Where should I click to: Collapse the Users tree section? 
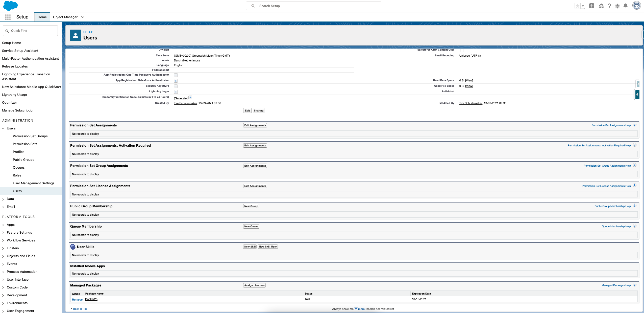(x=3, y=128)
